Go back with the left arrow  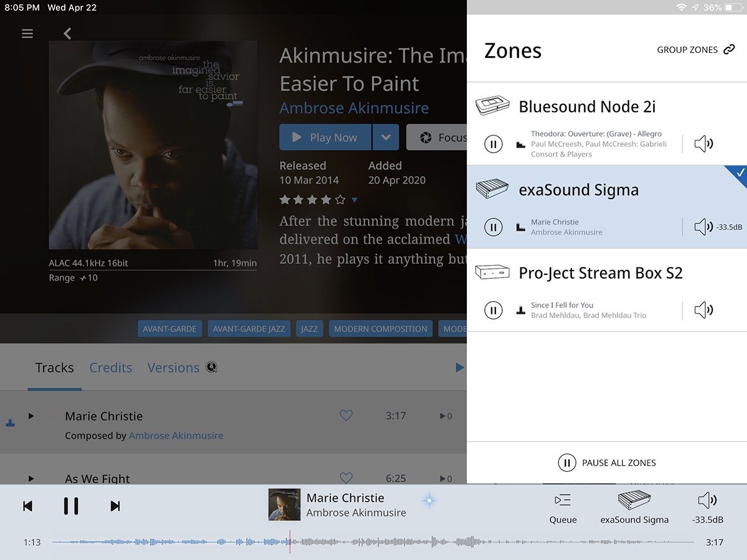point(67,34)
